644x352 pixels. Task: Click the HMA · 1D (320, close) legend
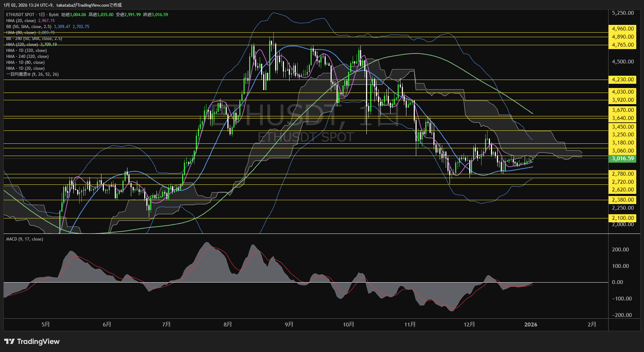click(26, 50)
